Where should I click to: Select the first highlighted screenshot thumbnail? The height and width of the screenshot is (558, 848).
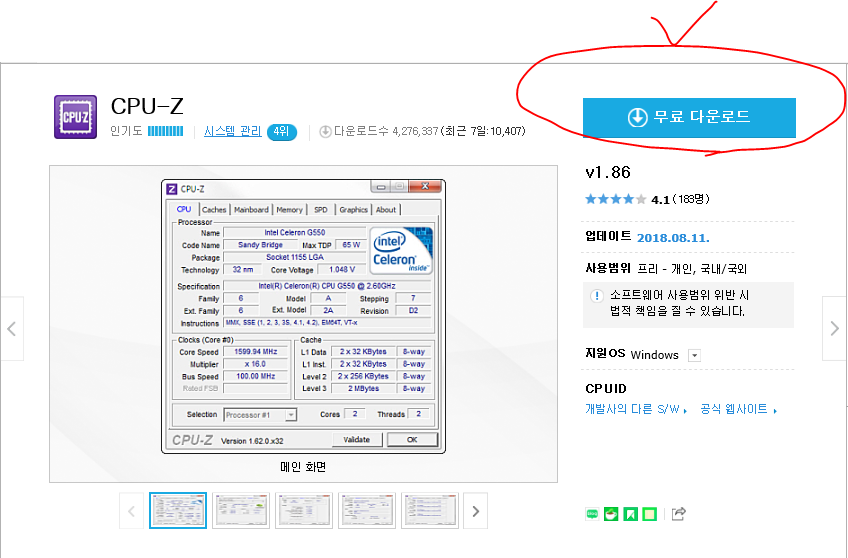[178, 510]
